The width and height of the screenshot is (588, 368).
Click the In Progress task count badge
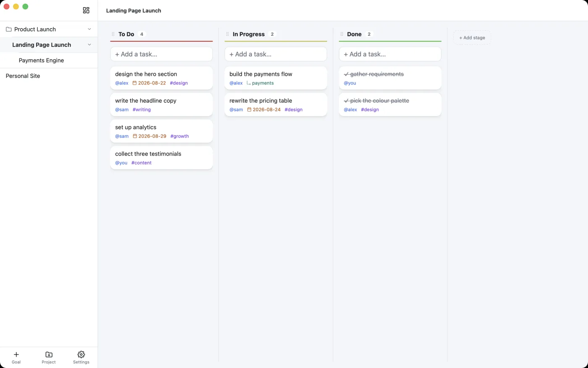[272, 34]
